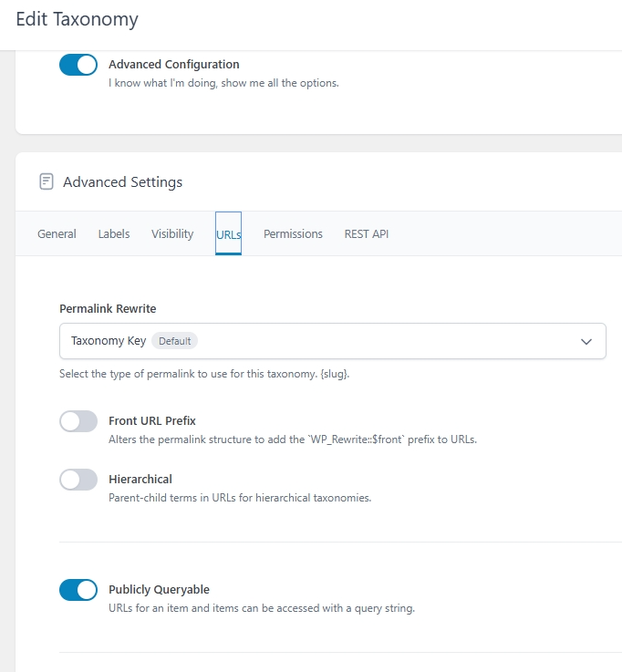Disable the Publicly Queryable toggle
Image resolution: width=622 pixels, height=672 pixels.
click(x=78, y=590)
